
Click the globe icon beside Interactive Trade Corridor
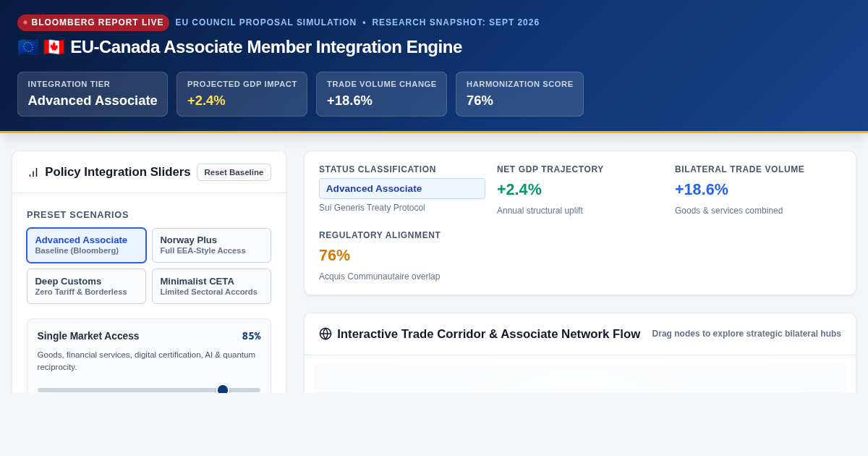pyautogui.click(x=325, y=334)
